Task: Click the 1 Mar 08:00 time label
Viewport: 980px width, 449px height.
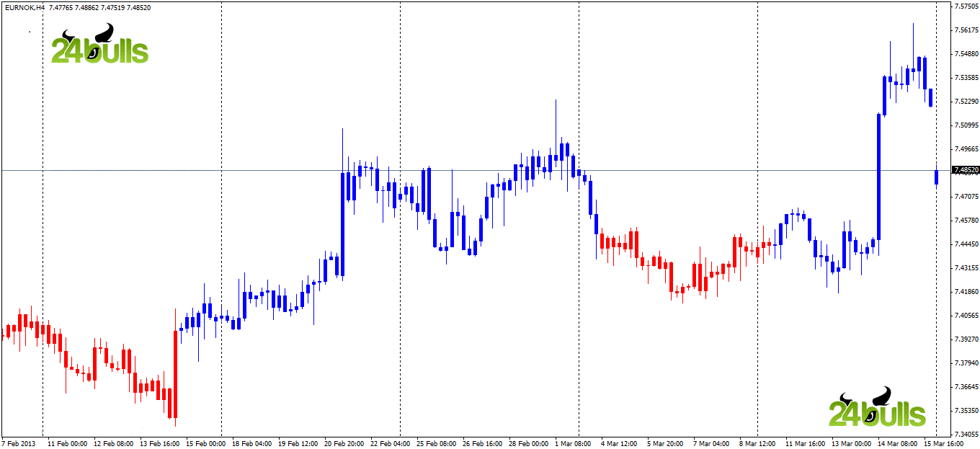Action: click(x=573, y=444)
